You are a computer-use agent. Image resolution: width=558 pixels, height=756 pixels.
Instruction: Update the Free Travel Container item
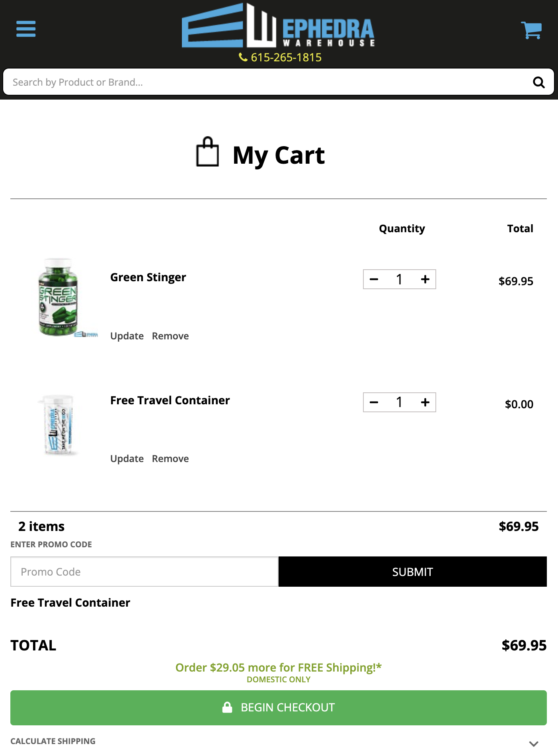127,458
